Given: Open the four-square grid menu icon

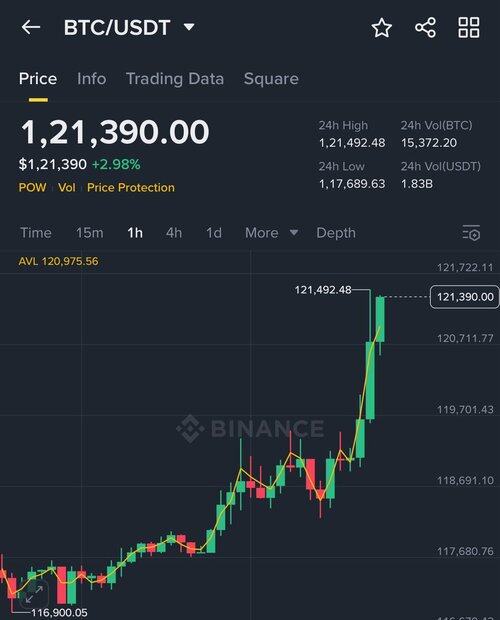Looking at the screenshot, I should (x=469, y=28).
